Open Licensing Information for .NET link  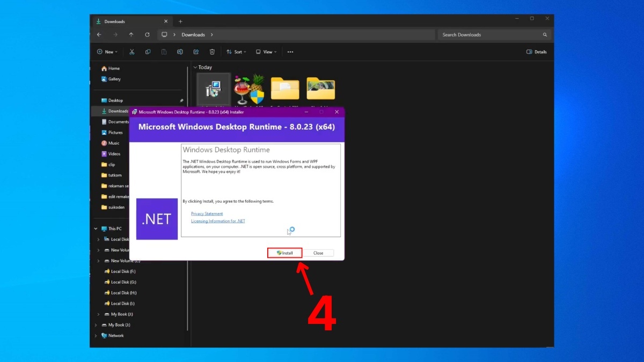[218, 221]
